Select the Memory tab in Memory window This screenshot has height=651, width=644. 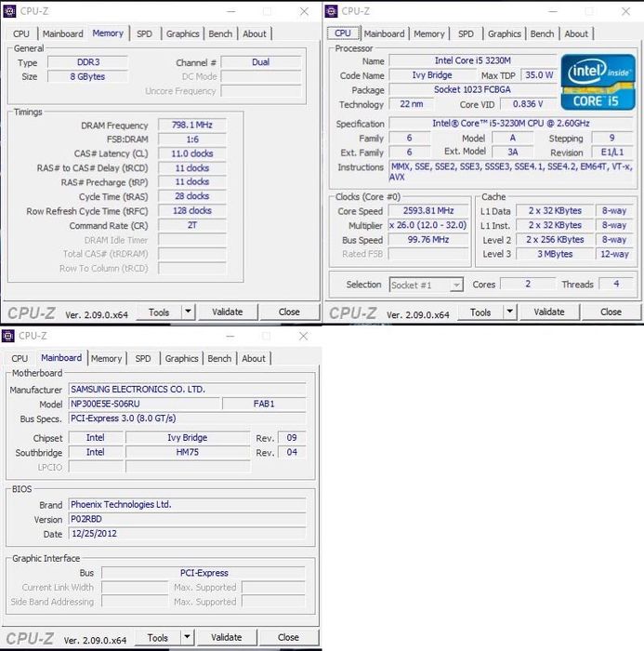pos(108,33)
